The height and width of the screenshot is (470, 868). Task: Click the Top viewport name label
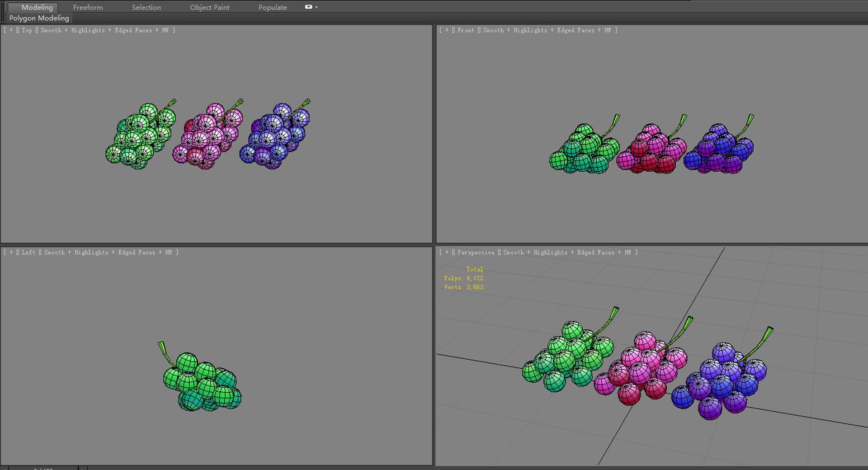coord(27,30)
